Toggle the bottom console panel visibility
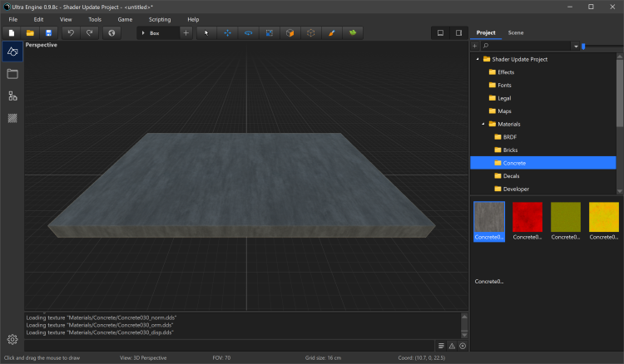 click(x=438, y=33)
